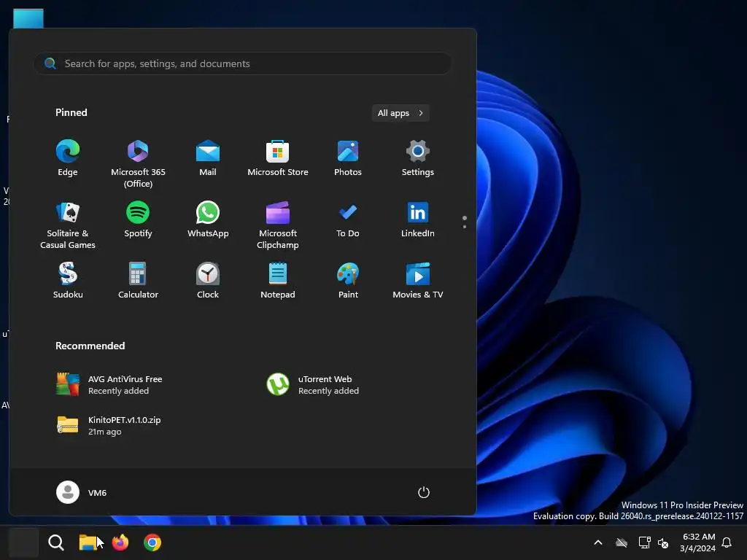
Task: Open the Clock app
Action: pos(208,281)
